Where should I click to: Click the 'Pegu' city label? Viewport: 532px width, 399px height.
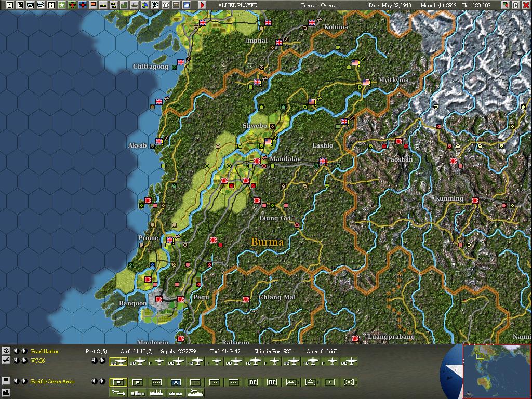pyautogui.click(x=201, y=297)
